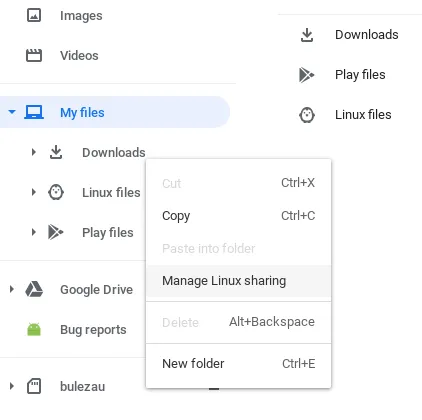Click the Alt+Backspace shortcut text

[272, 322]
